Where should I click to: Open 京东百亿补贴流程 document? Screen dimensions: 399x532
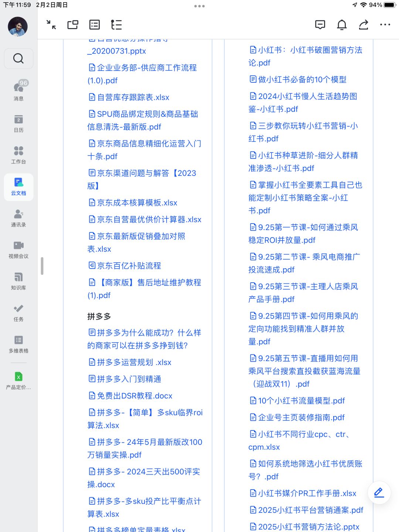[125, 266]
